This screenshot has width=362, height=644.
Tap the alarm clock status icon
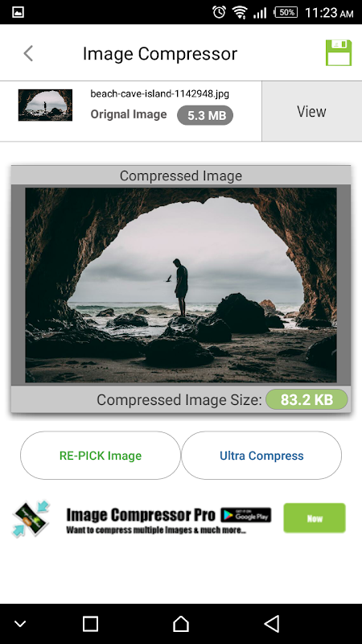(x=219, y=12)
